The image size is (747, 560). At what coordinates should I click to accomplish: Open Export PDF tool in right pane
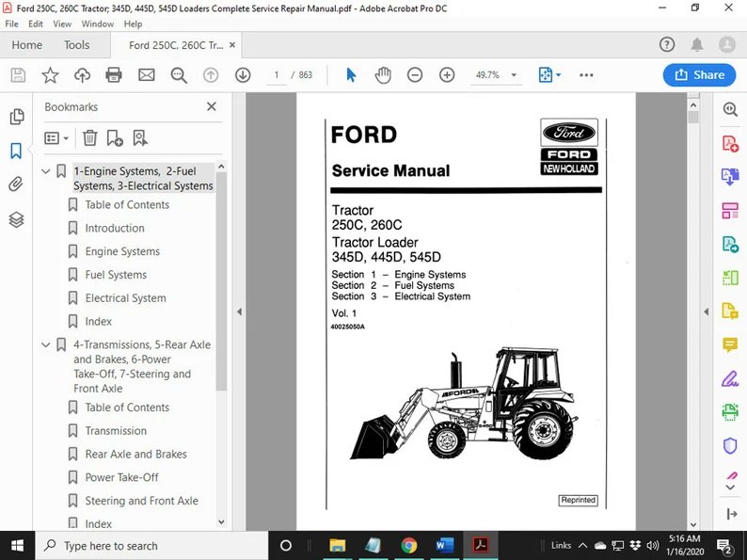click(730, 177)
